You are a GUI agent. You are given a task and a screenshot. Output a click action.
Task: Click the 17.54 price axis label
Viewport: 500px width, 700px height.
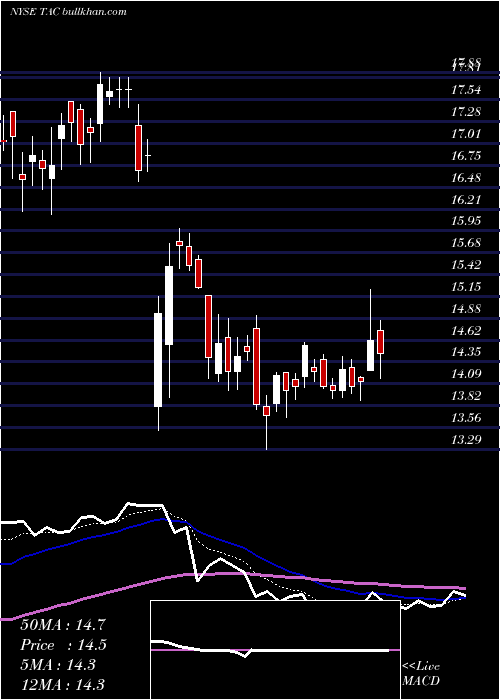coord(466,90)
